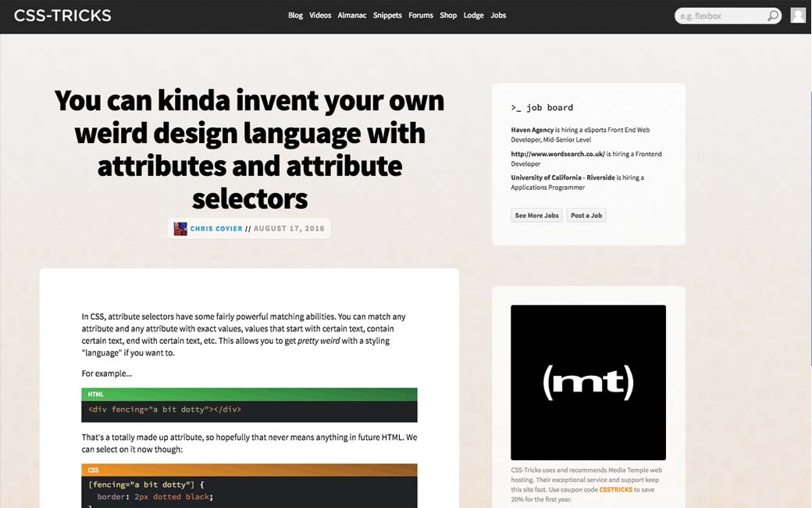Viewport: 812px width, 508px height.
Task: Open Jobs in top navigation
Action: (x=498, y=16)
